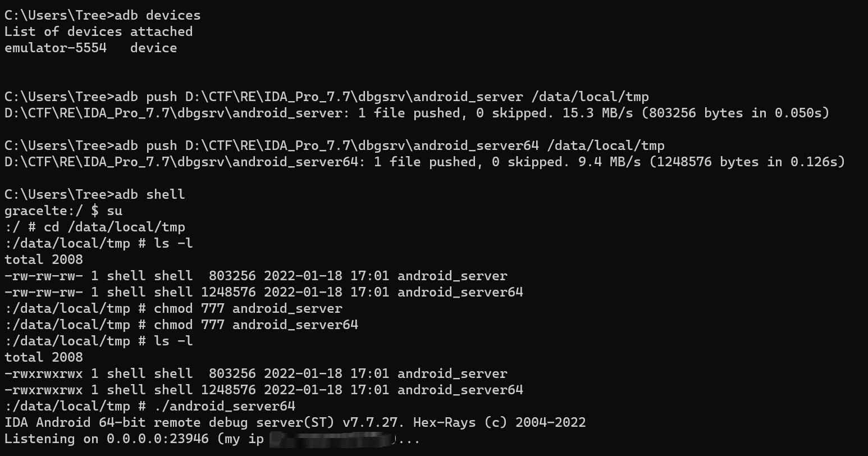Click the "./android_server64" run command

225,406
